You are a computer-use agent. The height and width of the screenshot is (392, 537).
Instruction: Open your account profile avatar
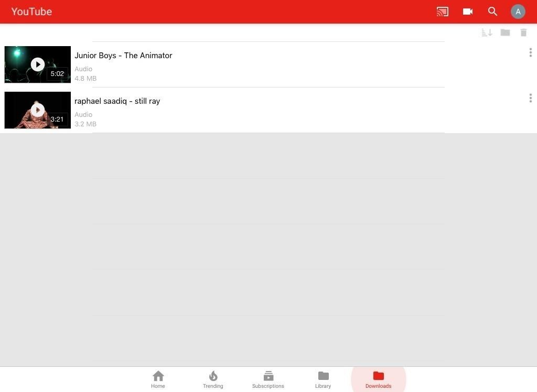[x=518, y=11]
